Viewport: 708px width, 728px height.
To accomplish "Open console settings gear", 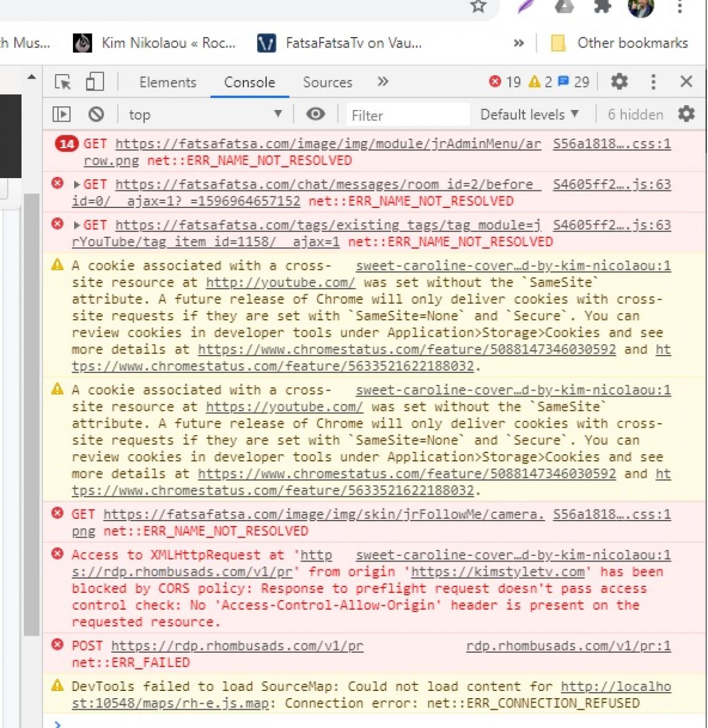I will [686, 114].
